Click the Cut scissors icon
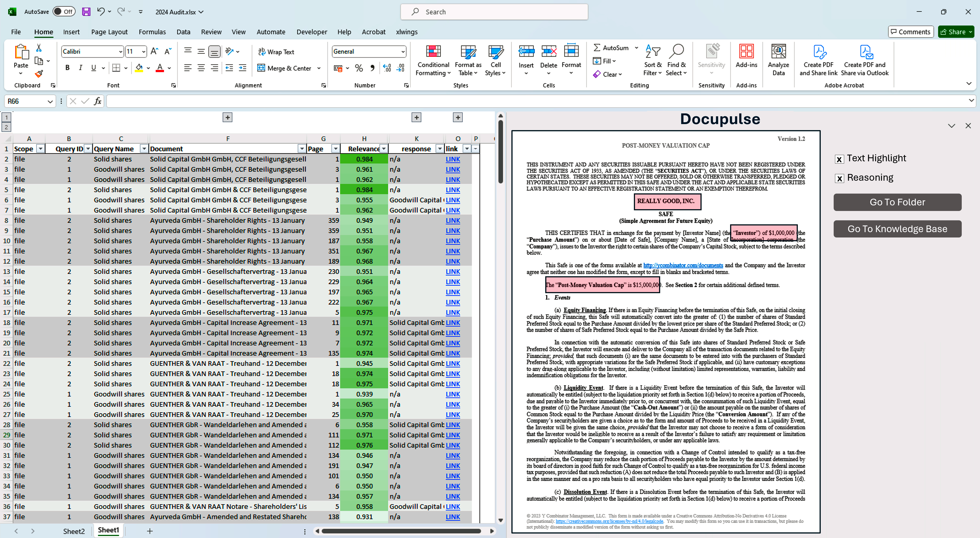Image resolution: width=980 pixels, height=538 pixels. pos(39,48)
